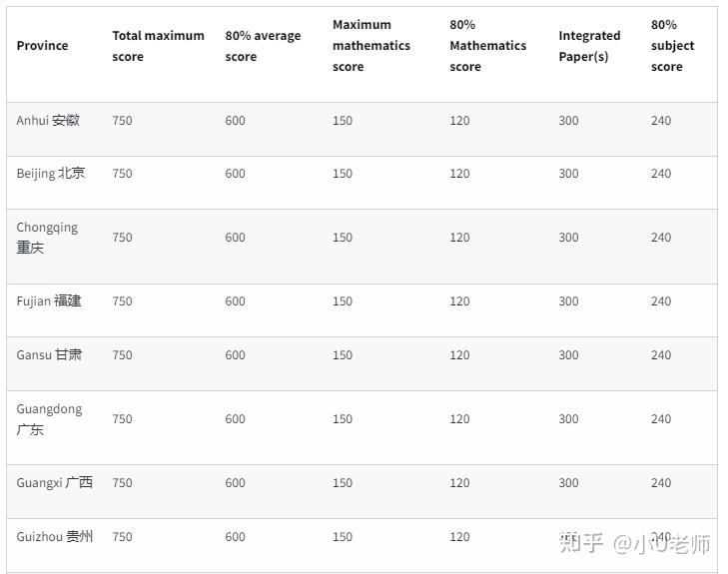Click Fujian's Integrated Paper value 300
Viewport: 728px width, 574px height.
(x=568, y=301)
